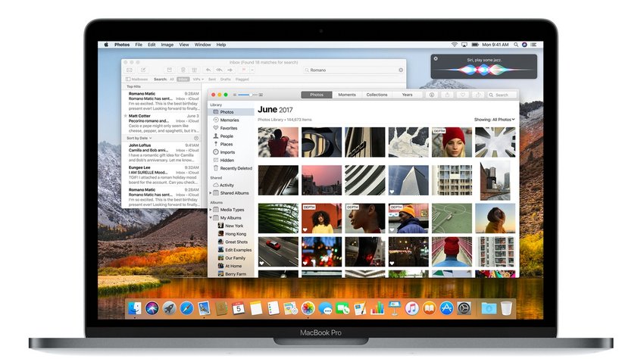This screenshot has width=644, height=362.
Task: Open the Window menu
Action: tap(202, 45)
